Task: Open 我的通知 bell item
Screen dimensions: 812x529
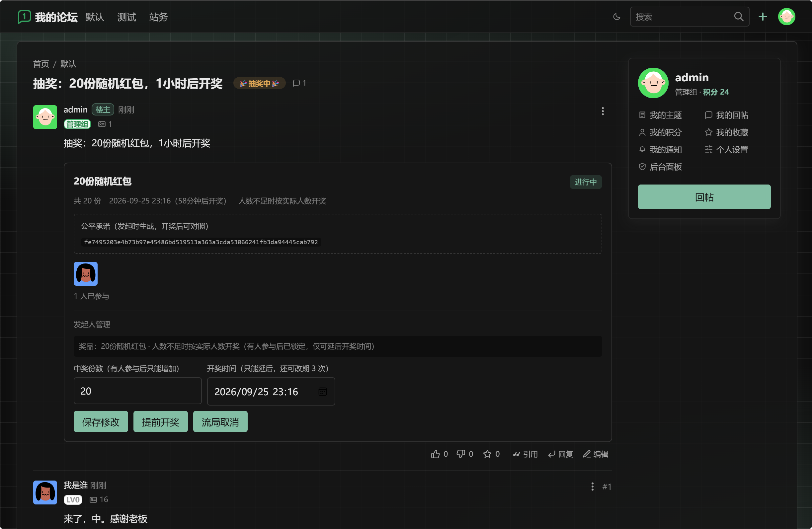Action: (x=660, y=149)
